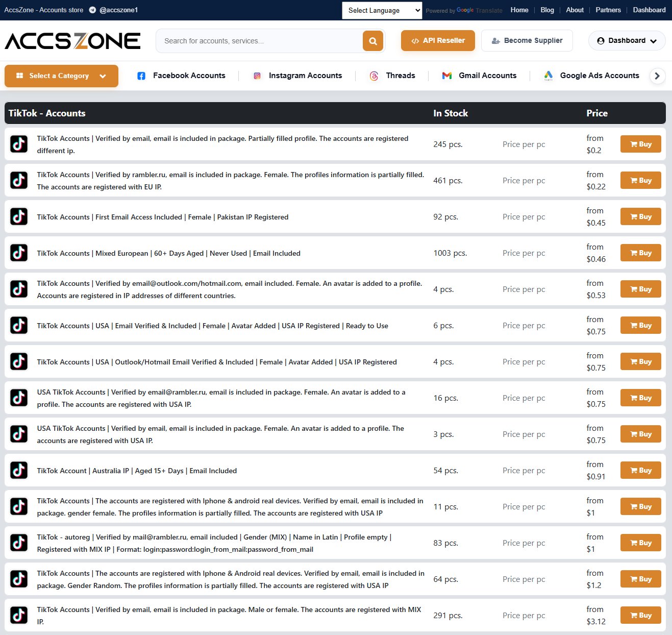Image resolution: width=672 pixels, height=635 pixels.
Task: Click TikTok icon for autoreg rambler.ru listing
Action: point(19,543)
